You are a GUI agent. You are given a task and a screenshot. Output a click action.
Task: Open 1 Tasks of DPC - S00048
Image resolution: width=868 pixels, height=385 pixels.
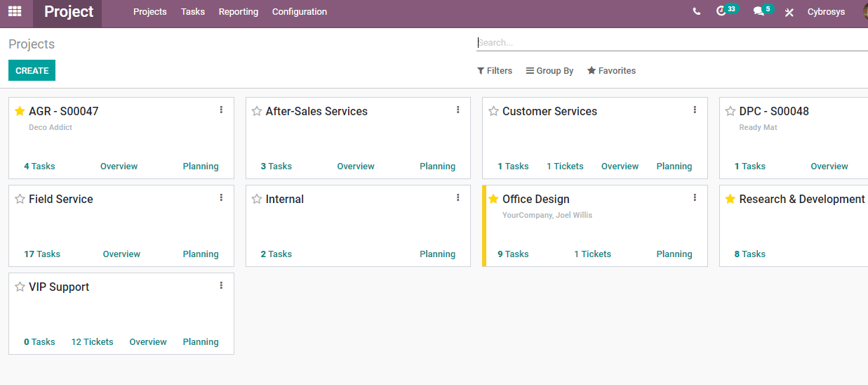pos(750,167)
